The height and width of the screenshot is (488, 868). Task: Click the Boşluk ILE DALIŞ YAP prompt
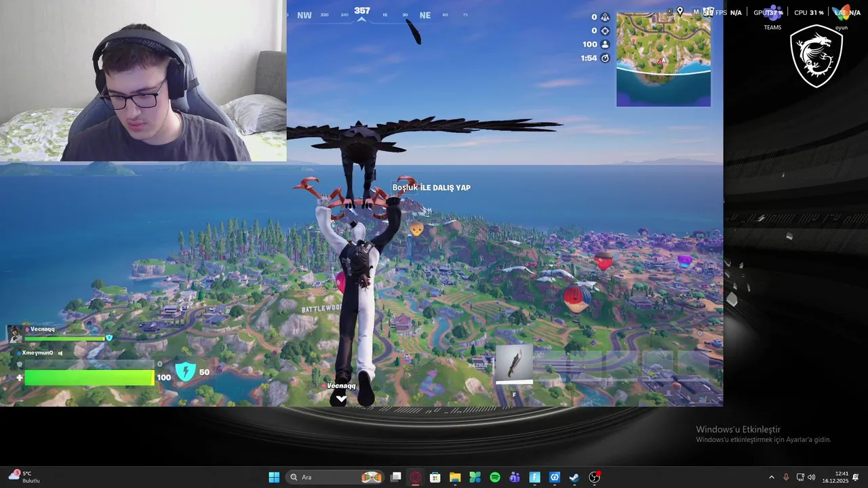coord(431,188)
